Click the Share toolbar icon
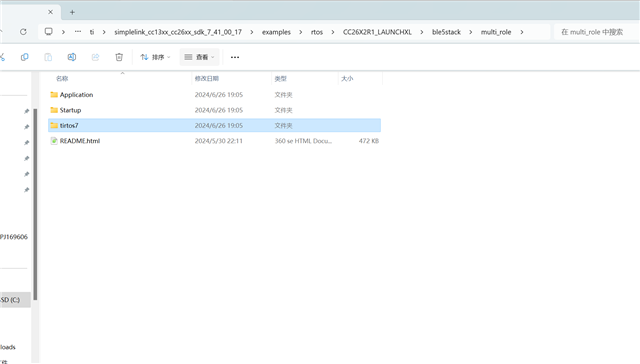Screen dimensions: 640x364 point(96,57)
